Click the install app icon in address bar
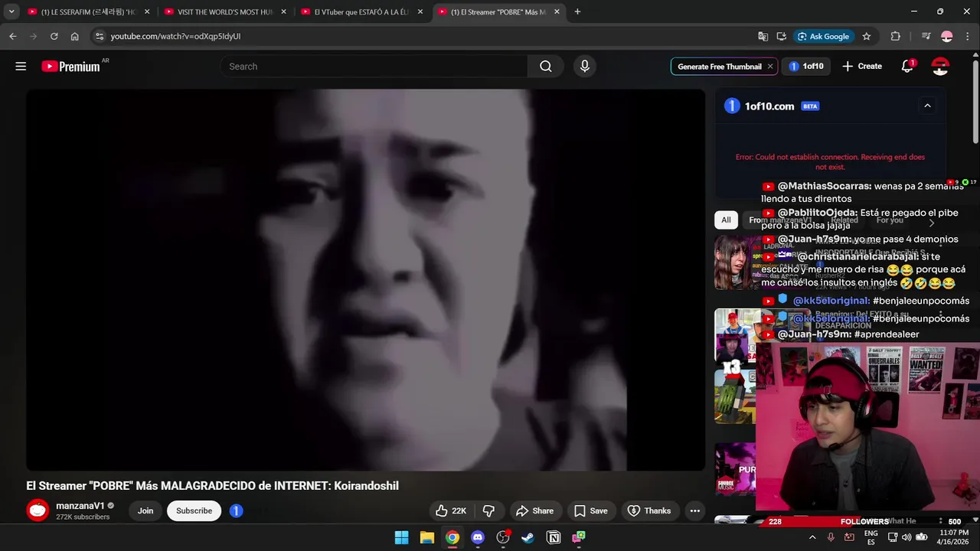The image size is (980, 551). (781, 36)
